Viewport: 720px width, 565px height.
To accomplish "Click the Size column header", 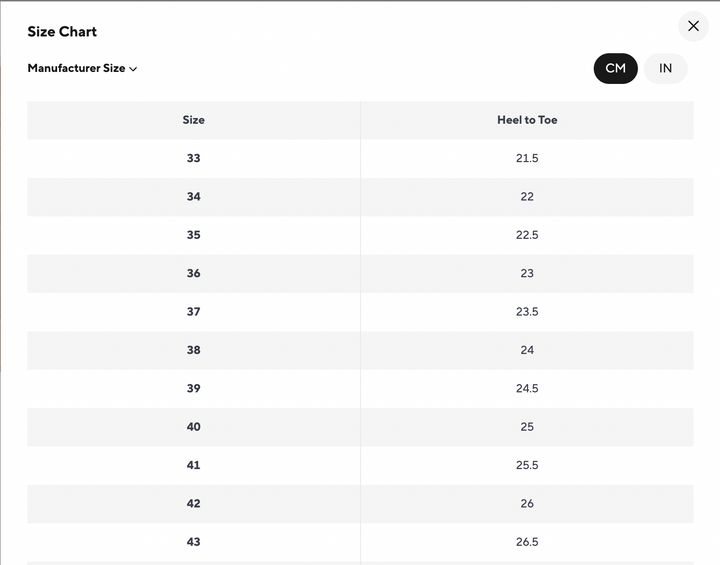I will click(193, 120).
